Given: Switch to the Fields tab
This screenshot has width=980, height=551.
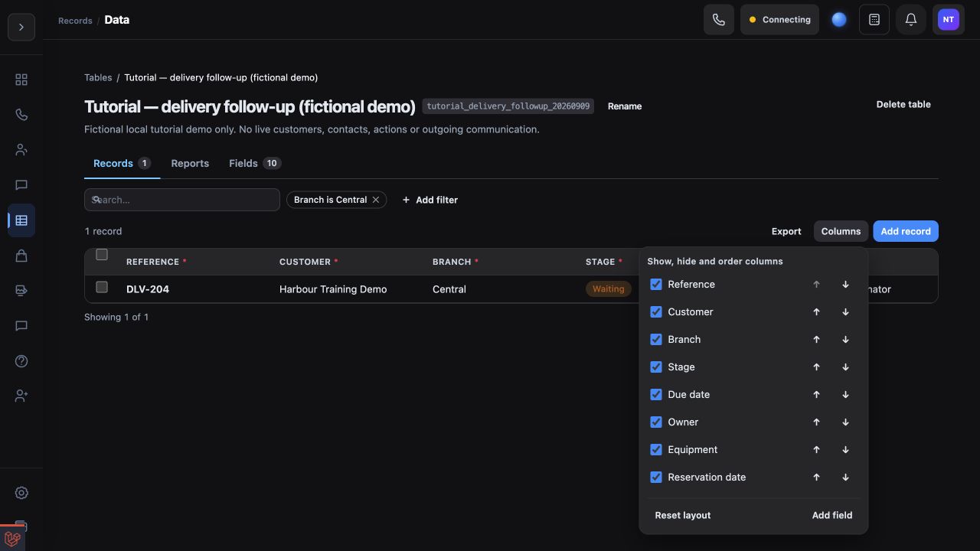Looking at the screenshot, I should pos(255,163).
